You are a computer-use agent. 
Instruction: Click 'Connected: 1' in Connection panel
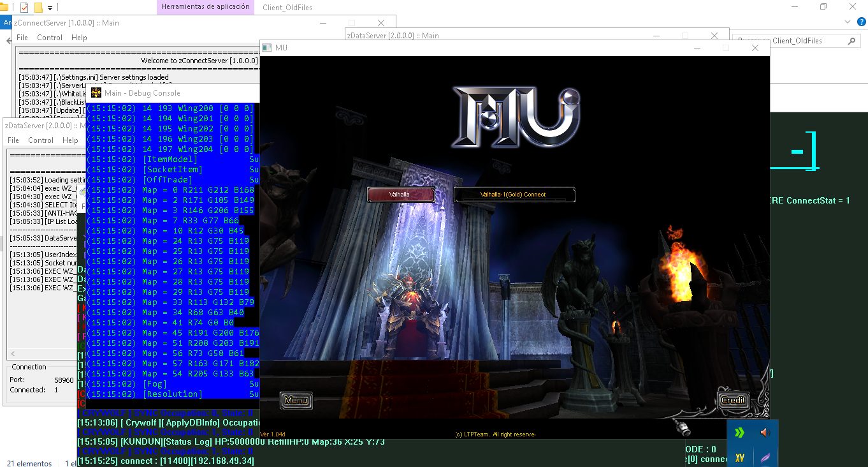click(34, 390)
